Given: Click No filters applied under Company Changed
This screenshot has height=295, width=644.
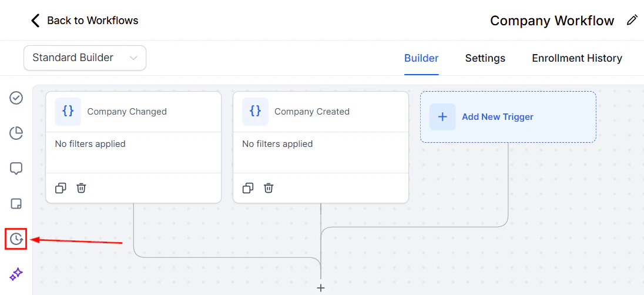Looking at the screenshot, I should (x=90, y=144).
